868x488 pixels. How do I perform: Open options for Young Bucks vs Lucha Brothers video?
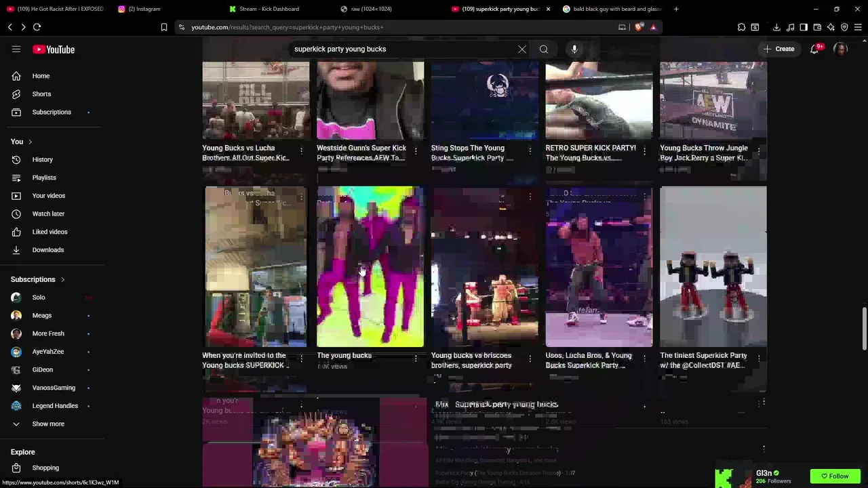301,150
